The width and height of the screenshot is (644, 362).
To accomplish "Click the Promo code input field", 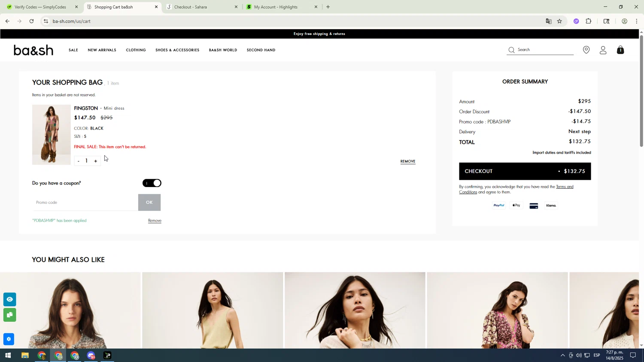I will pyautogui.click(x=85, y=202).
